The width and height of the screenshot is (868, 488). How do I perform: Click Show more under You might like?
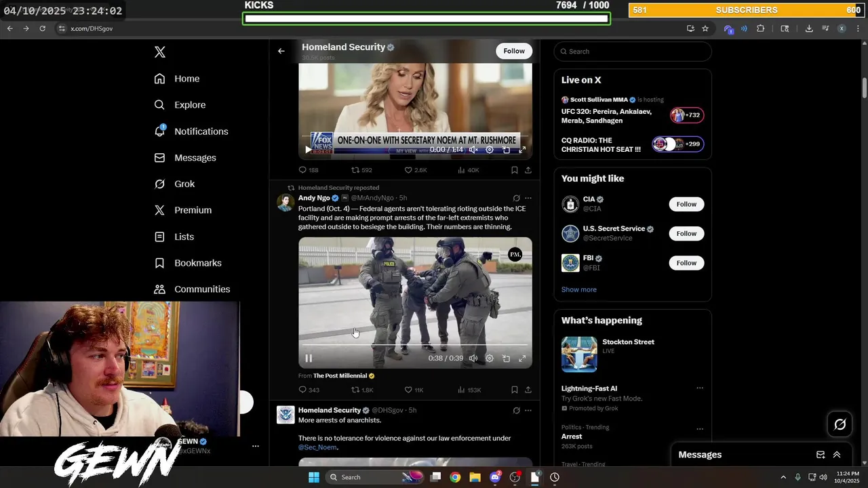coord(579,289)
